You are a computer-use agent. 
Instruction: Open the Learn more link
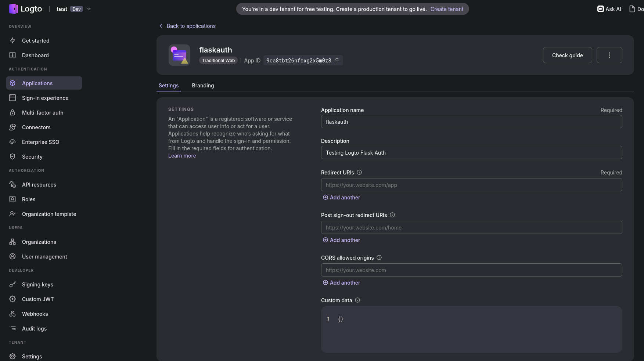click(x=182, y=156)
